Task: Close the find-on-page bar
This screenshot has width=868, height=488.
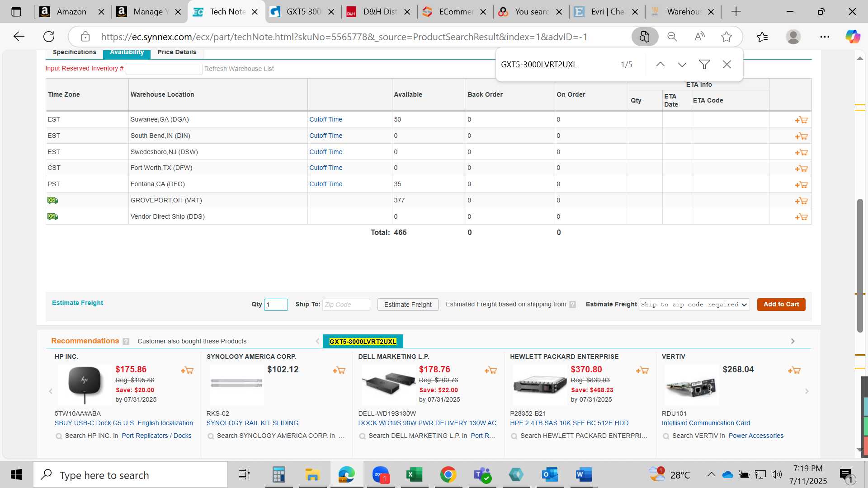Action: (x=727, y=65)
